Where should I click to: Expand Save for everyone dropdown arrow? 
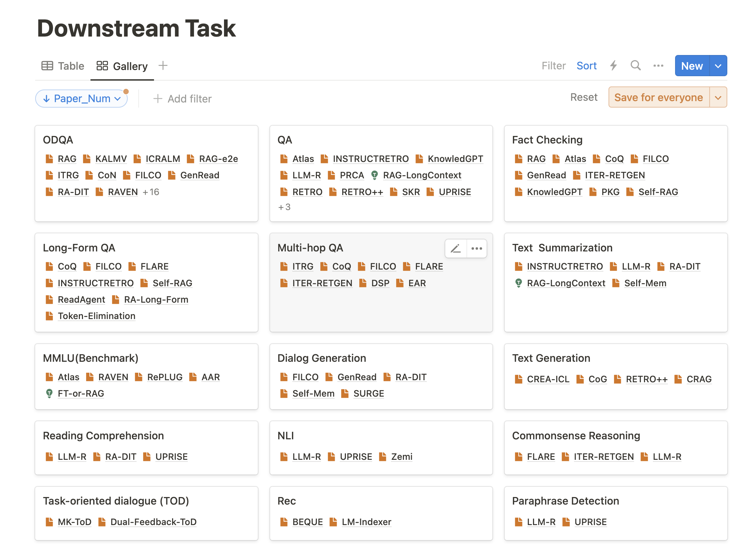pos(718,97)
